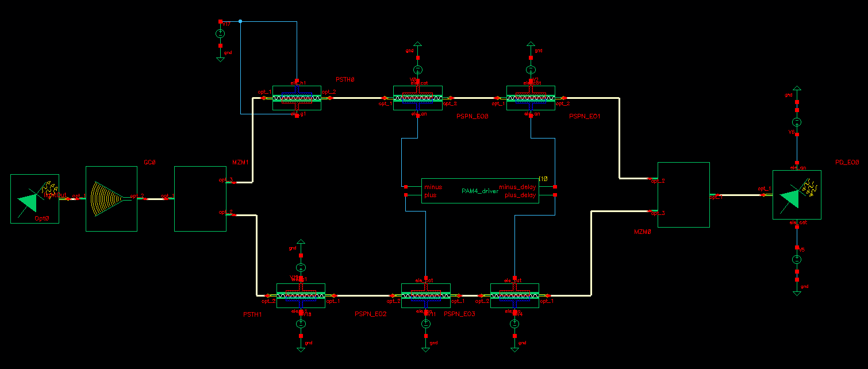This screenshot has width=868, height=369.
Task: Select voltage source V5 below the photodetector
Action: point(797,259)
